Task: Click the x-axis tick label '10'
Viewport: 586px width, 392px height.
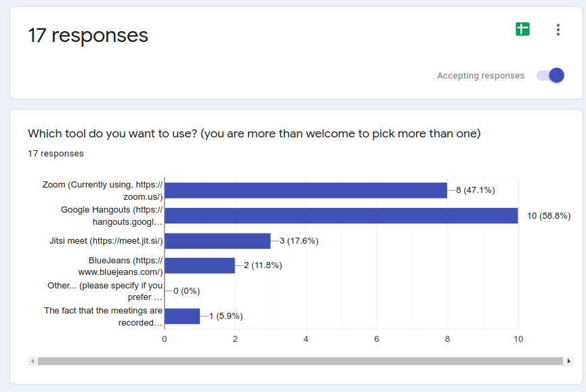Action: (518, 339)
